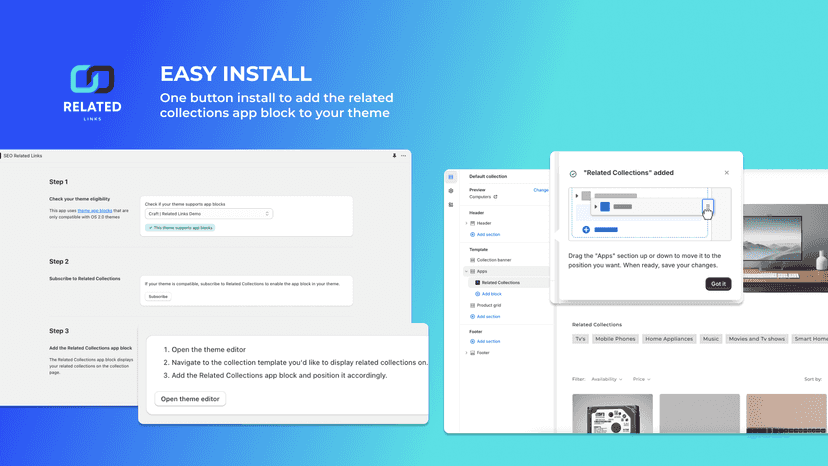Click the Got it button
The width and height of the screenshot is (828, 466).
(718, 284)
